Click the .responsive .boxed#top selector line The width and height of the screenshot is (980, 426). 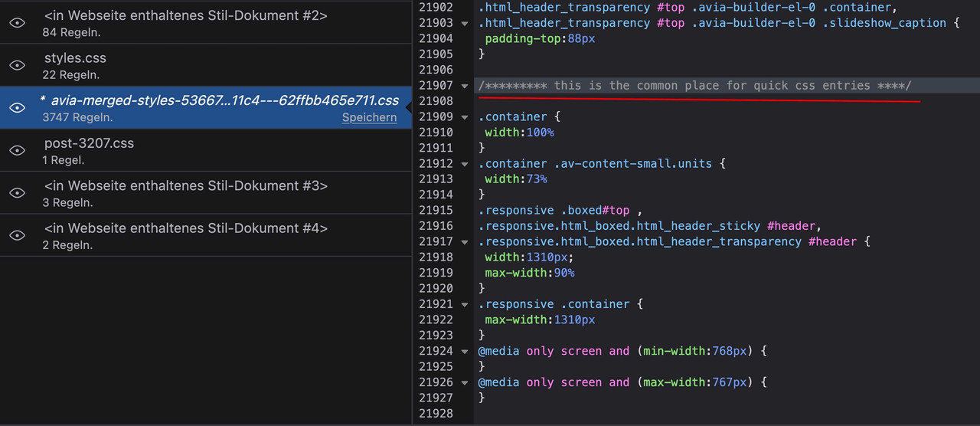click(560, 211)
